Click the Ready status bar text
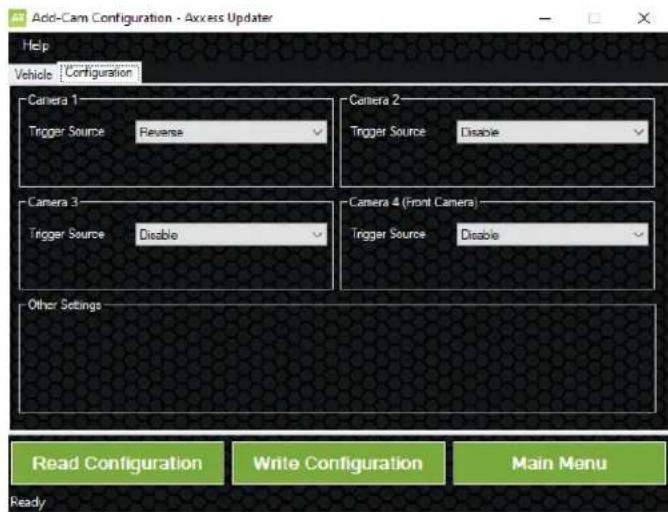This screenshot has width=668, height=512. pos(27,502)
